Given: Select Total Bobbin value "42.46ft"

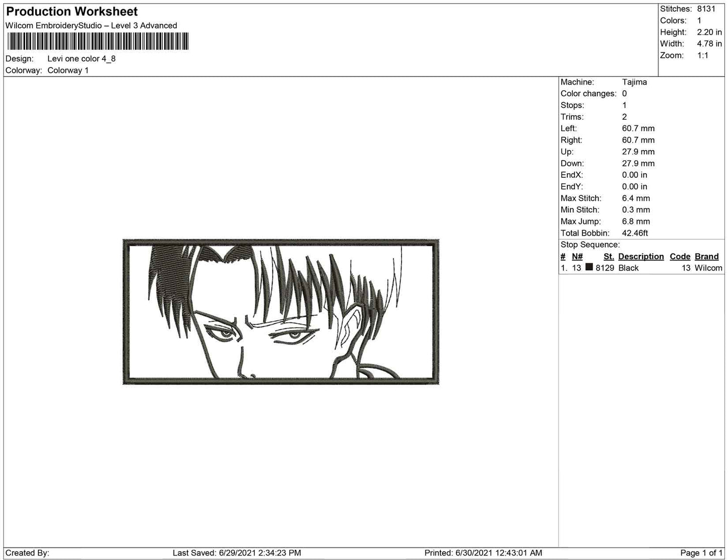Looking at the screenshot, I should click(635, 233).
